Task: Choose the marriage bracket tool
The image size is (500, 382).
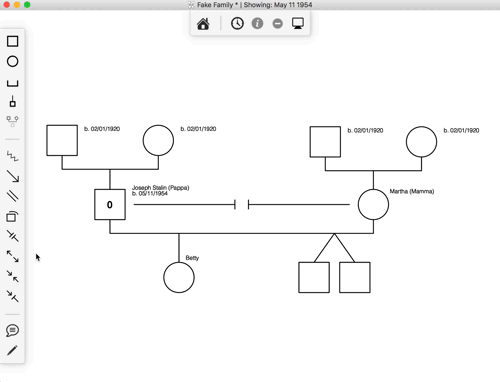Action: [x=13, y=83]
